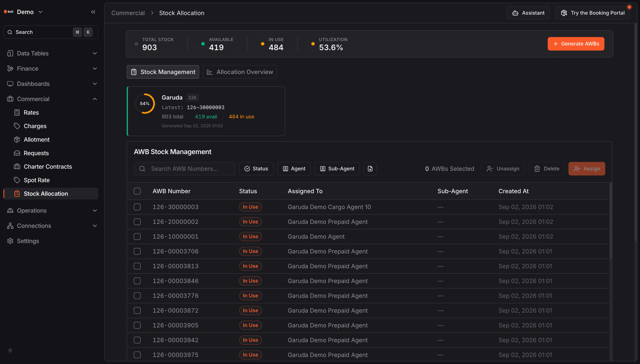Viewport: 640px width, 364px height.
Task: Click Commercial in the breadcrumb
Action: click(128, 13)
